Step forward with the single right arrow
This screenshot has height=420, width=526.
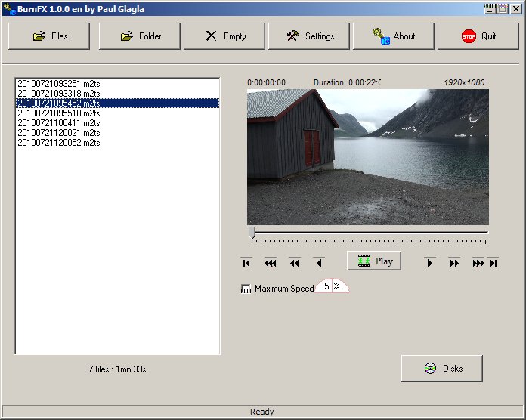click(430, 263)
